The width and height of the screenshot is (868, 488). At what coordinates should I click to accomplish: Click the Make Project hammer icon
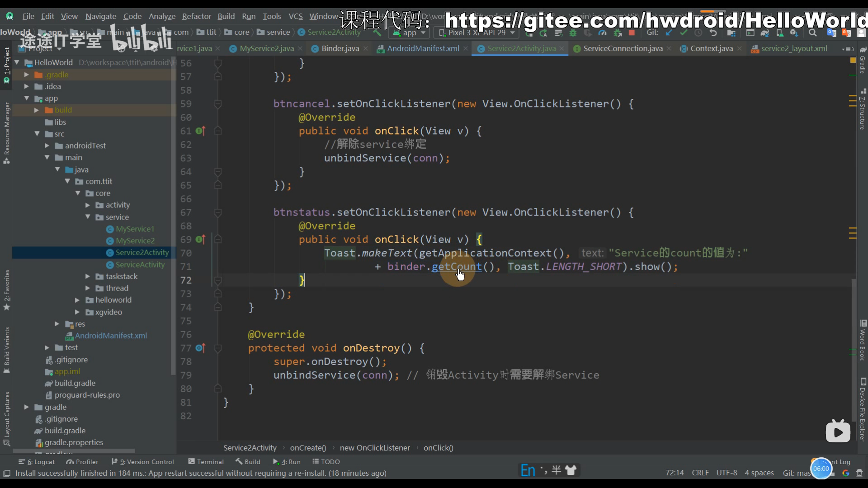(x=377, y=33)
